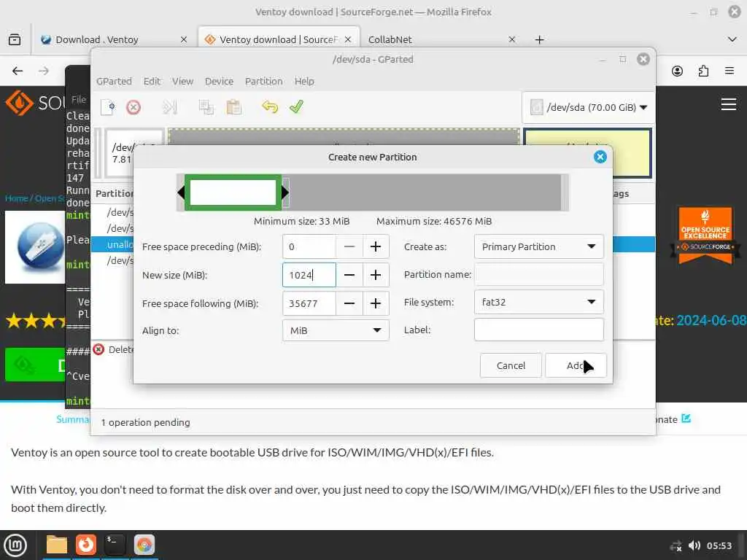
Task: Open the View menu in GParted
Action: coord(182,81)
